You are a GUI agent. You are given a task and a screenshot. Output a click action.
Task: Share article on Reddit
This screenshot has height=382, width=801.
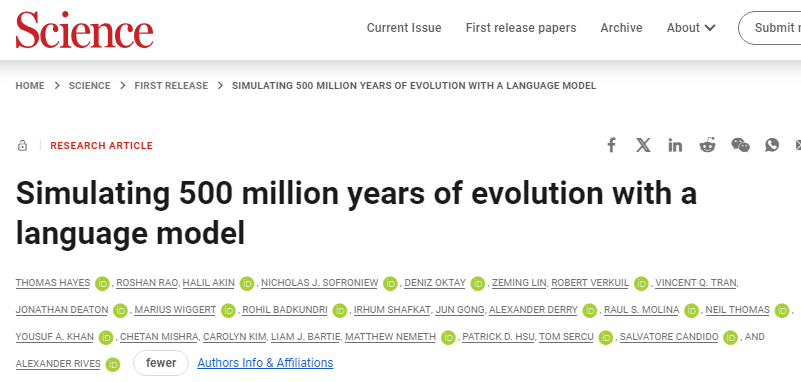click(x=708, y=146)
